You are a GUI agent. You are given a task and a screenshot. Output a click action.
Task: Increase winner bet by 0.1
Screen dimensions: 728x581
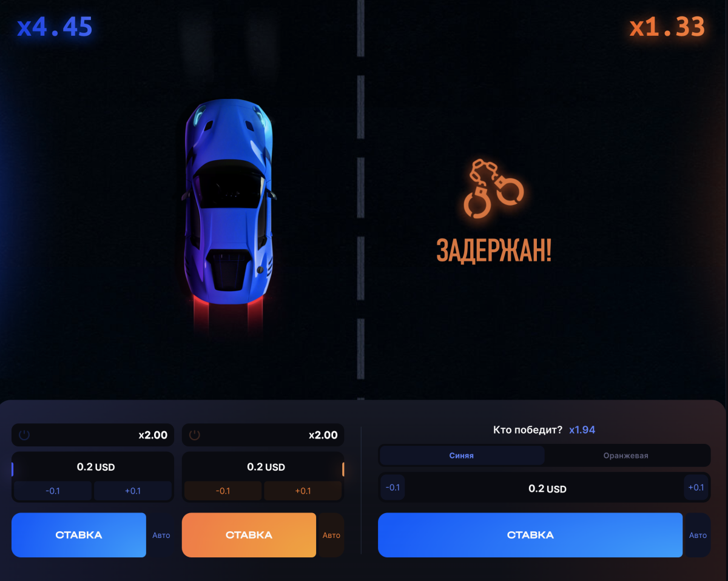coord(696,488)
